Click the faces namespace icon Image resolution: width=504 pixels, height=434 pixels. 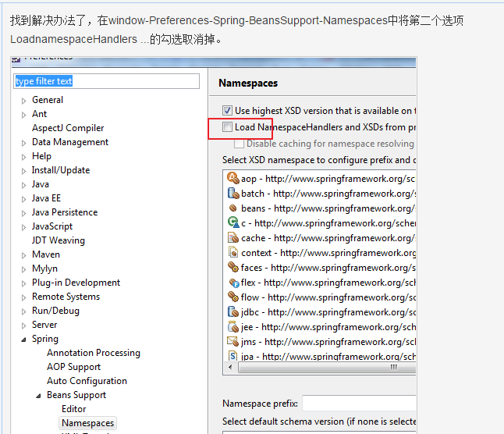click(x=233, y=267)
